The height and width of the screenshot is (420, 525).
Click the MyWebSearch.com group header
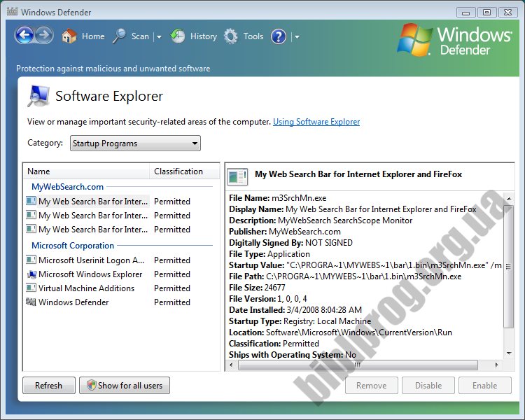(x=67, y=187)
